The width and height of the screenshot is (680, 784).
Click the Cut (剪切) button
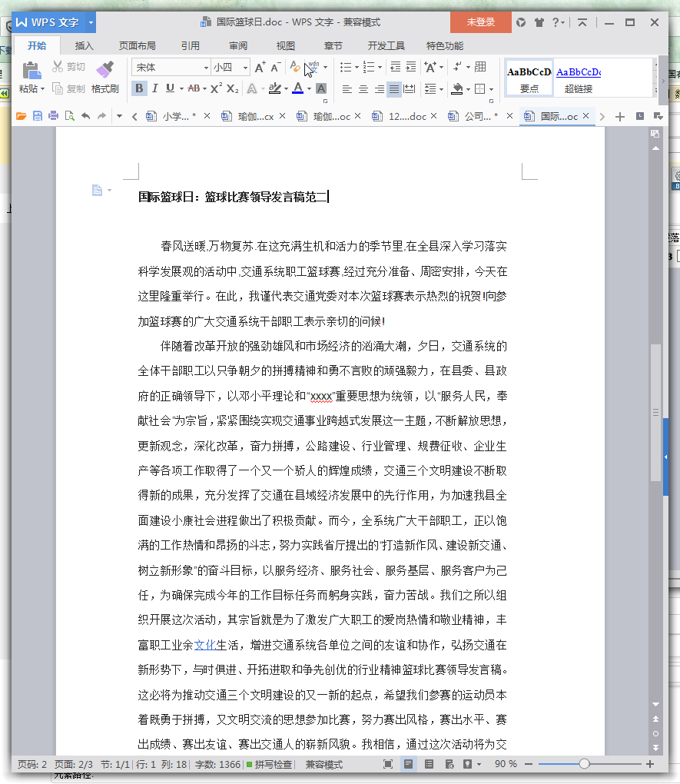point(69,67)
